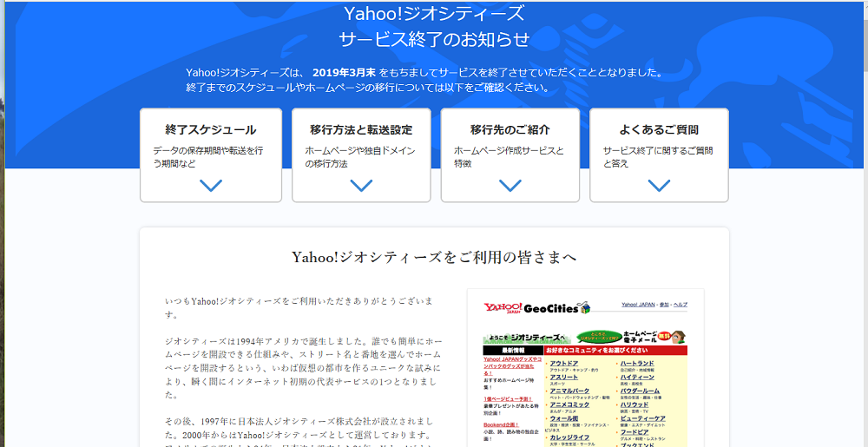The image size is (868, 447).
Task: Click the text データの保存期間や転送を行う期間など
Action: 208,157
